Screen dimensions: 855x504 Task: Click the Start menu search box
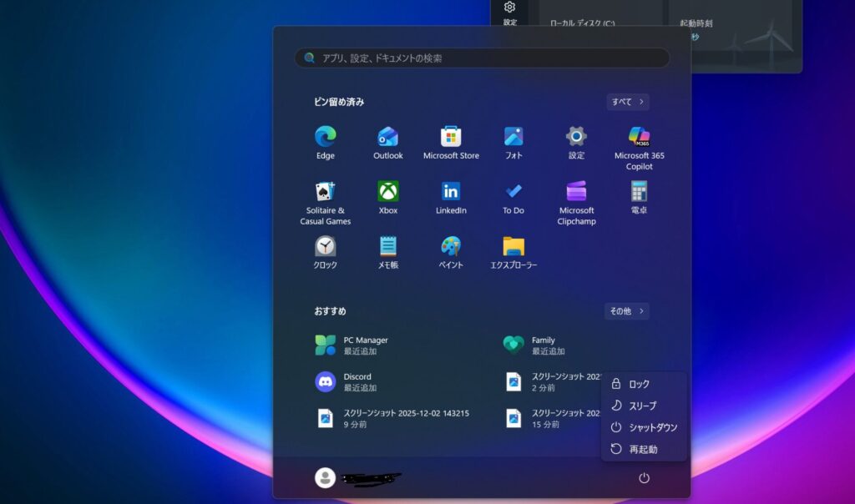point(482,58)
